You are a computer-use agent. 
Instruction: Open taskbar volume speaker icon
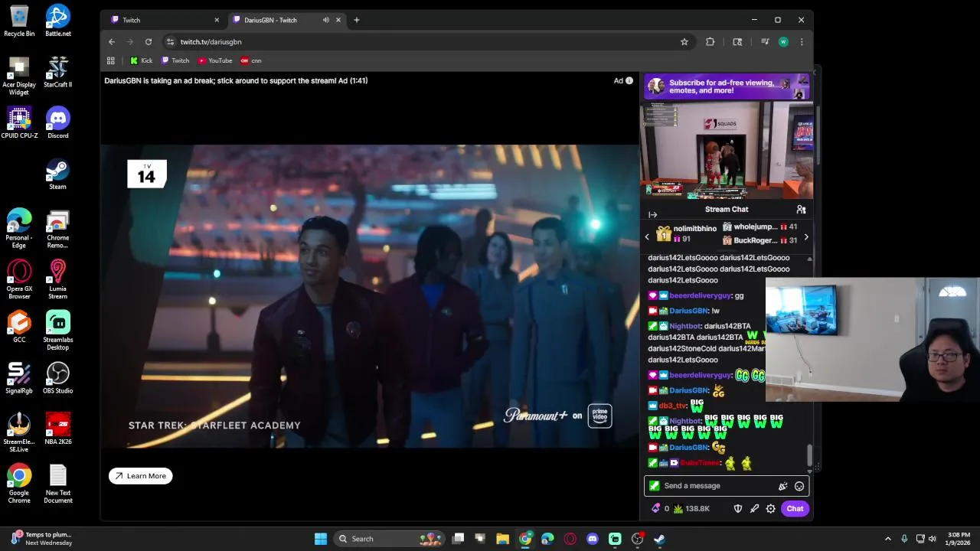(x=932, y=539)
